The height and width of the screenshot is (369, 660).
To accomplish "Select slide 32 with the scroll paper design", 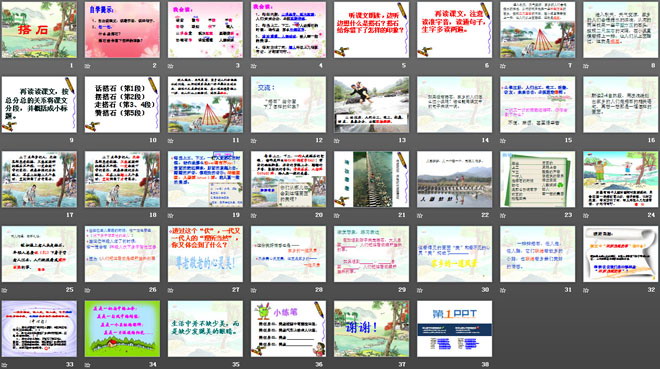I will (620, 254).
